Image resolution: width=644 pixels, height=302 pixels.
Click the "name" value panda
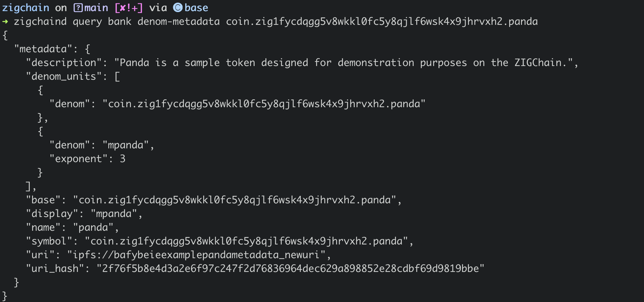[93, 227]
